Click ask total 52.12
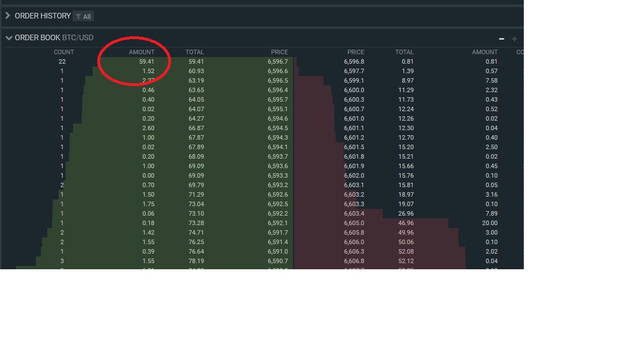This screenshot has width=644, height=362. (406, 261)
